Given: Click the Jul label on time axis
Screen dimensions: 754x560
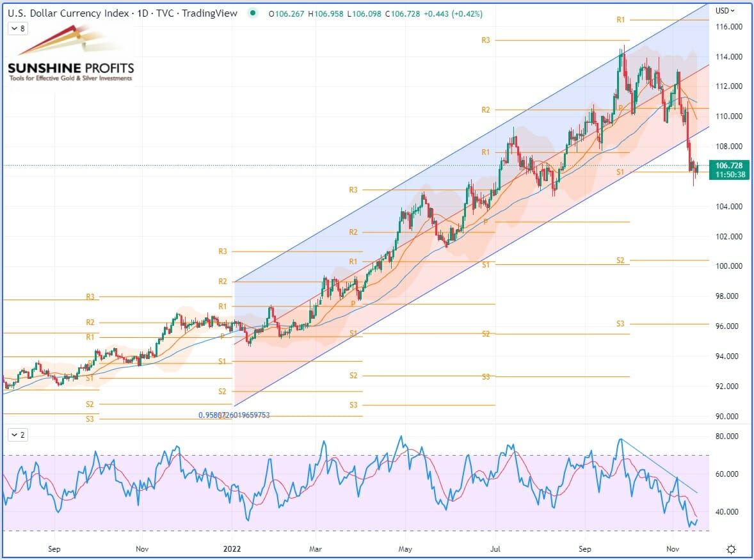Looking at the screenshot, I should pos(495,549).
